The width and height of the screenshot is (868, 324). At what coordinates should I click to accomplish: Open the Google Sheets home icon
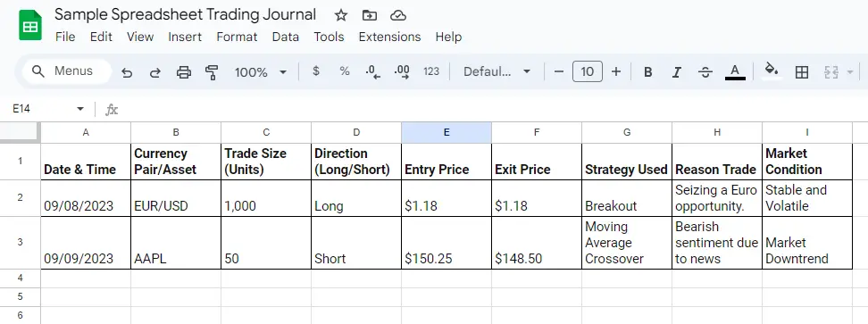[29, 25]
